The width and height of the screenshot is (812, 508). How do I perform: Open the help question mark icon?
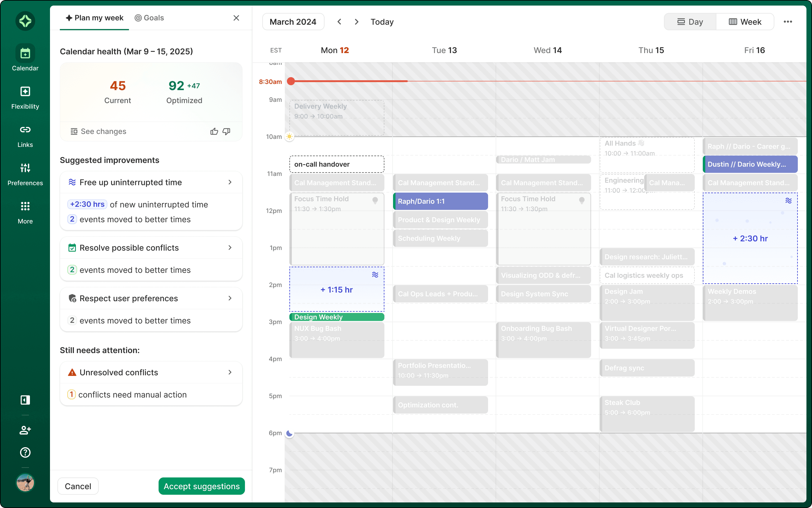(x=25, y=452)
